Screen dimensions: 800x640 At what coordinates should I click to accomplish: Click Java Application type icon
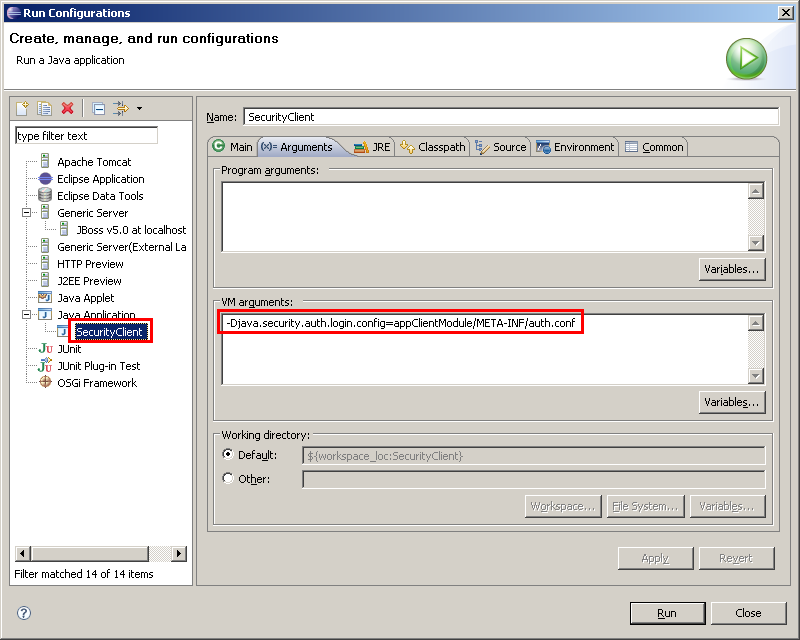(x=45, y=314)
